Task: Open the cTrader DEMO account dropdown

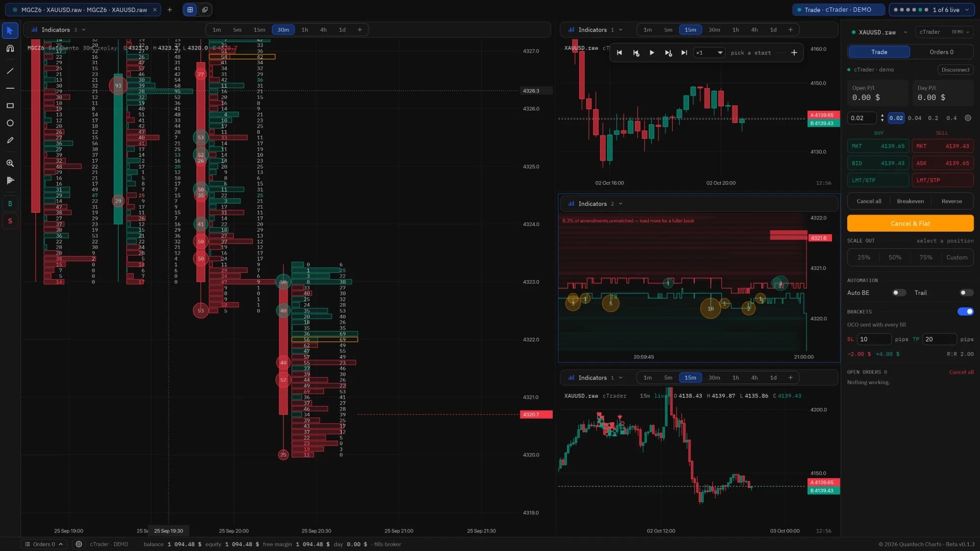Action: pyautogui.click(x=943, y=32)
